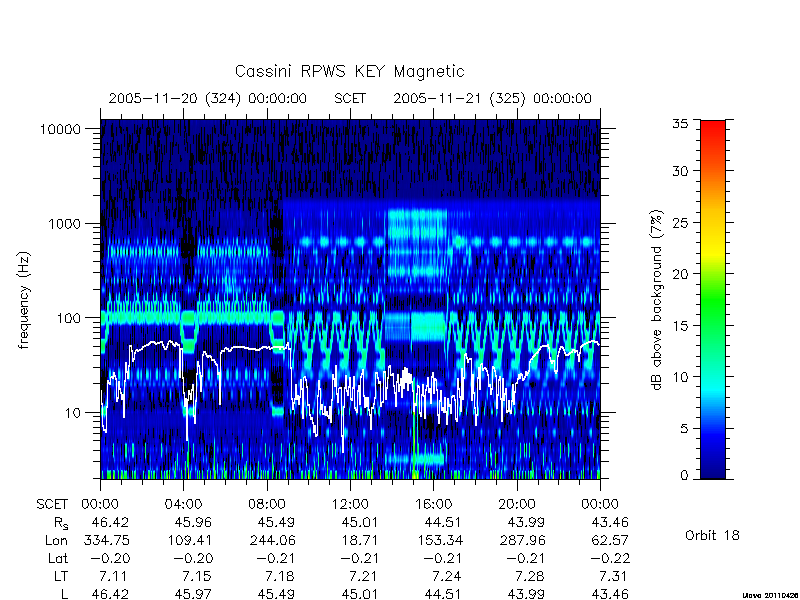Screen dimensions: 800x600
Task: Click the LT value '7.24'
Action: point(447,577)
